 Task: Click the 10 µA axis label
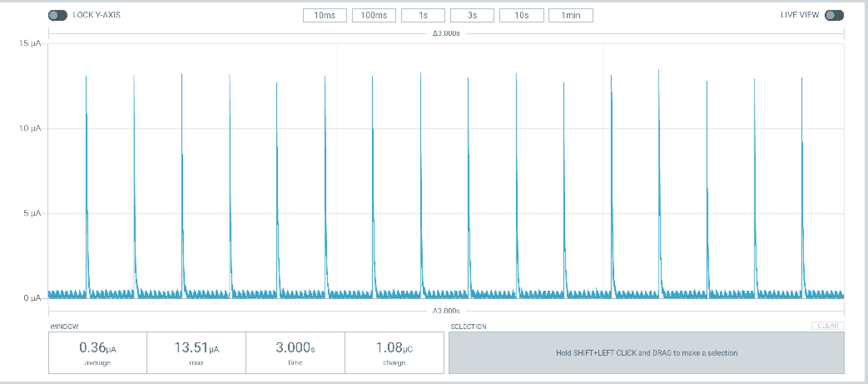click(x=30, y=128)
